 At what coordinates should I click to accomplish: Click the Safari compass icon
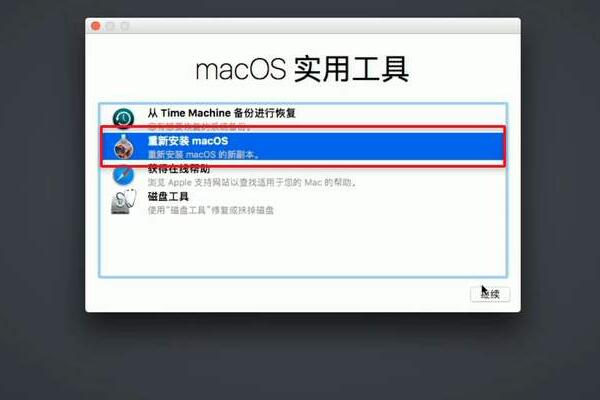point(123,175)
